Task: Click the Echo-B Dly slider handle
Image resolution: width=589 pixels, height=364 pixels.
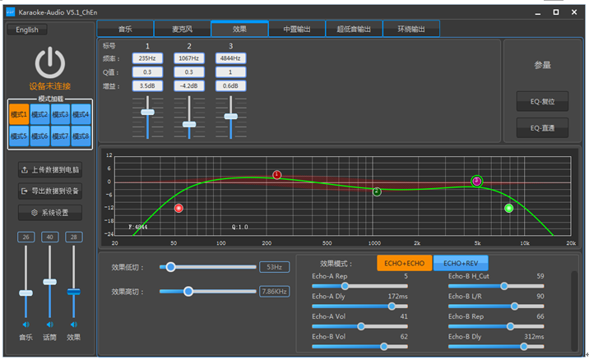Action: pos(524,347)
